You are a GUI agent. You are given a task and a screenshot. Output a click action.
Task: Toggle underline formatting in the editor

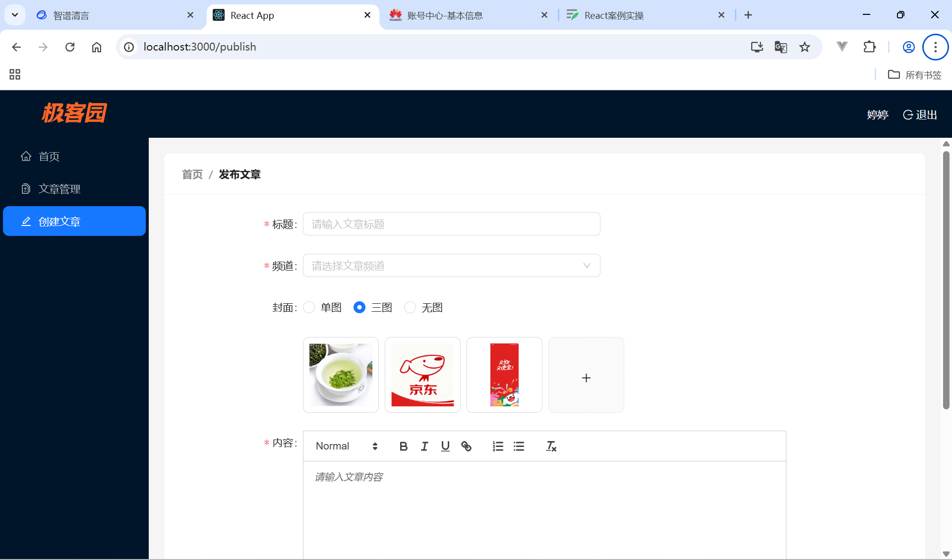pyautogui.click(x=445, y=447)
